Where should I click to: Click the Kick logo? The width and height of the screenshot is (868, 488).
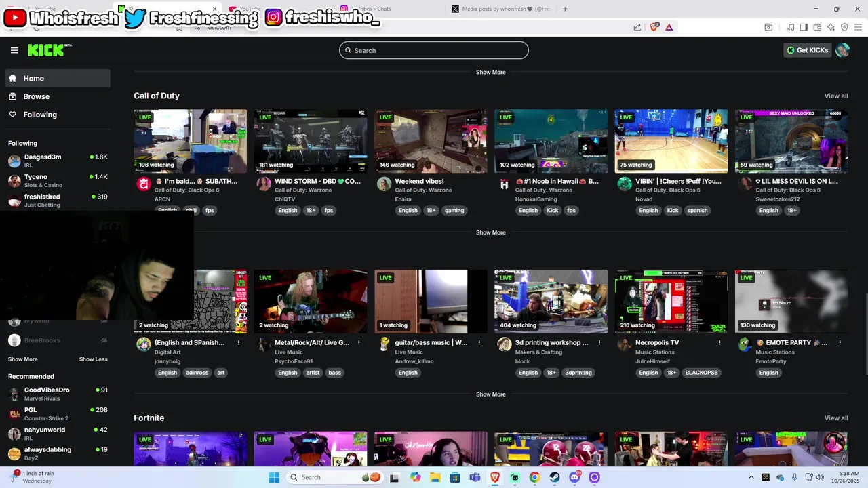click(x=49, y=50)
